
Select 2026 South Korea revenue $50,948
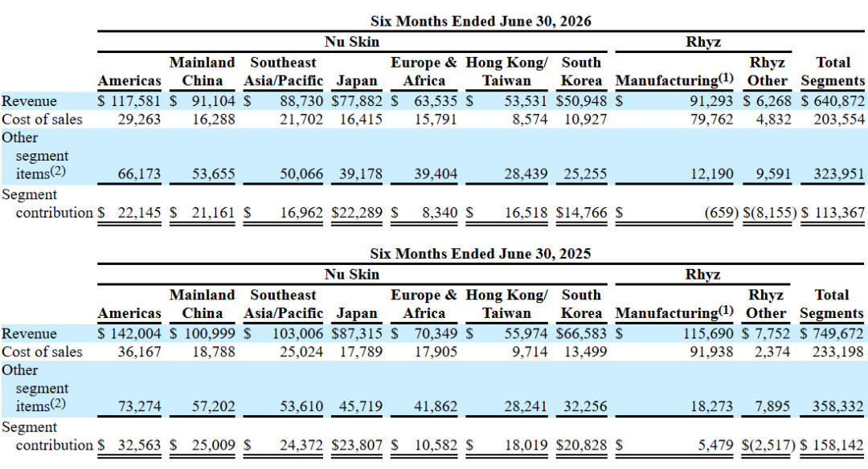[581, 101]
